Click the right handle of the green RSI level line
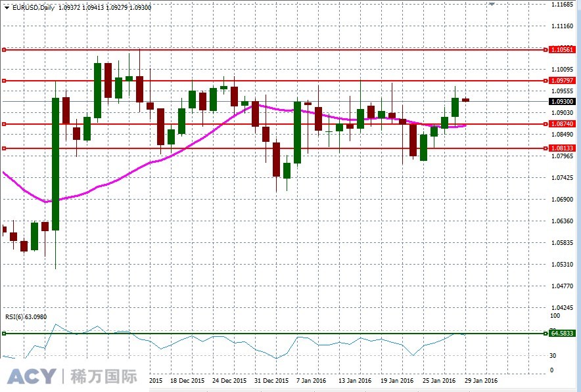Screen dimensions: 581x392 pos(546,334)
